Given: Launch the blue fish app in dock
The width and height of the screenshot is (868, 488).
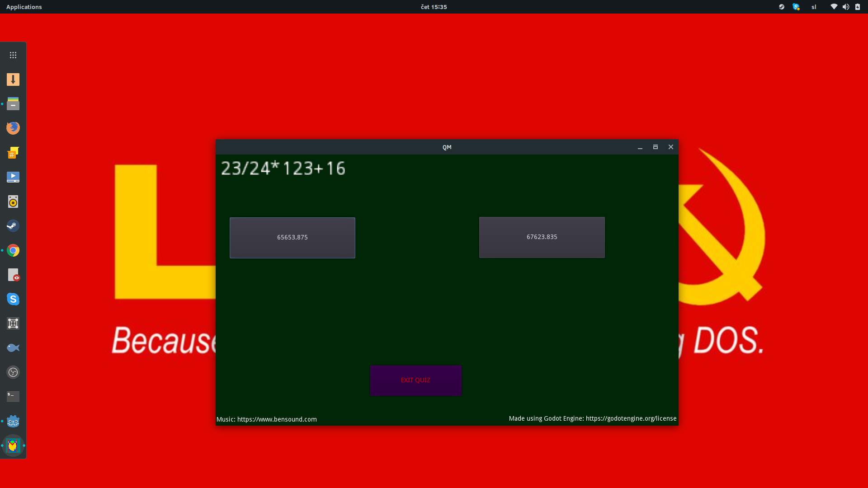Looking at the screenshot, I should pos(13,348).
